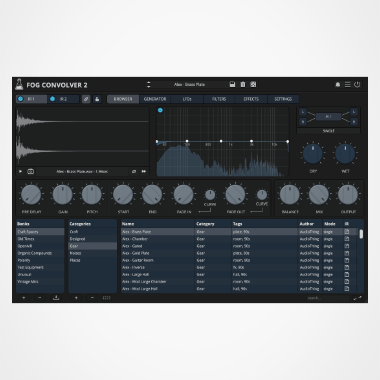Play the impulse response preview
The height and width of the screenshot is (380, 380).
pyautogui.click(x=20, y=171)
